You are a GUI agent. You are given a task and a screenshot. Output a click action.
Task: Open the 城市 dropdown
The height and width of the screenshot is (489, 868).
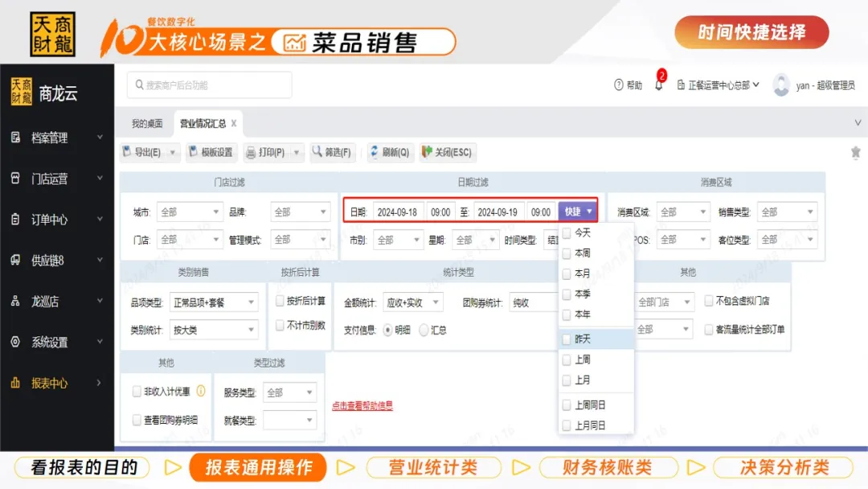[190, 212]
